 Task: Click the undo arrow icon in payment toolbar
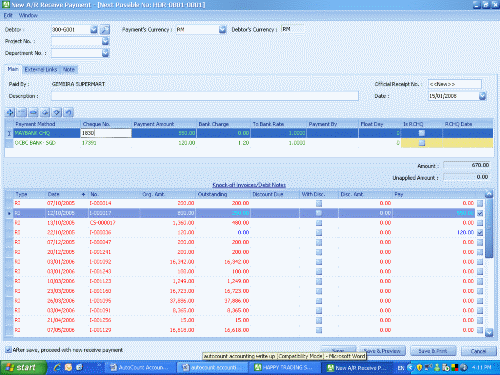[68, 112]
